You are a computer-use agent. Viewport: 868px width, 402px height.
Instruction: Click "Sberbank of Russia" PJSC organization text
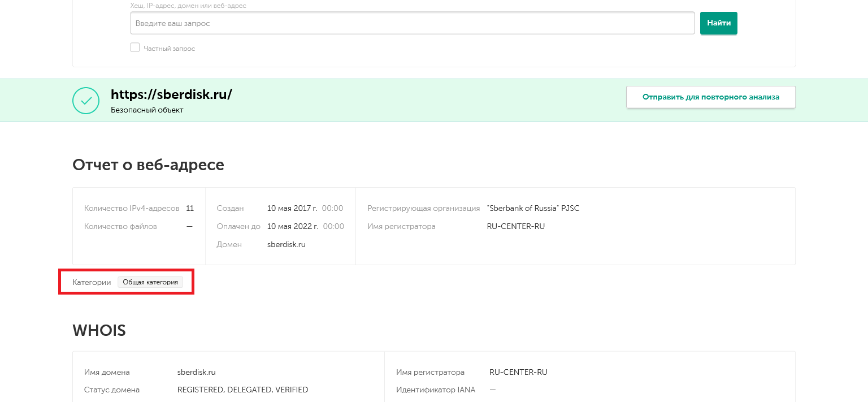click(x=533, y=209)
